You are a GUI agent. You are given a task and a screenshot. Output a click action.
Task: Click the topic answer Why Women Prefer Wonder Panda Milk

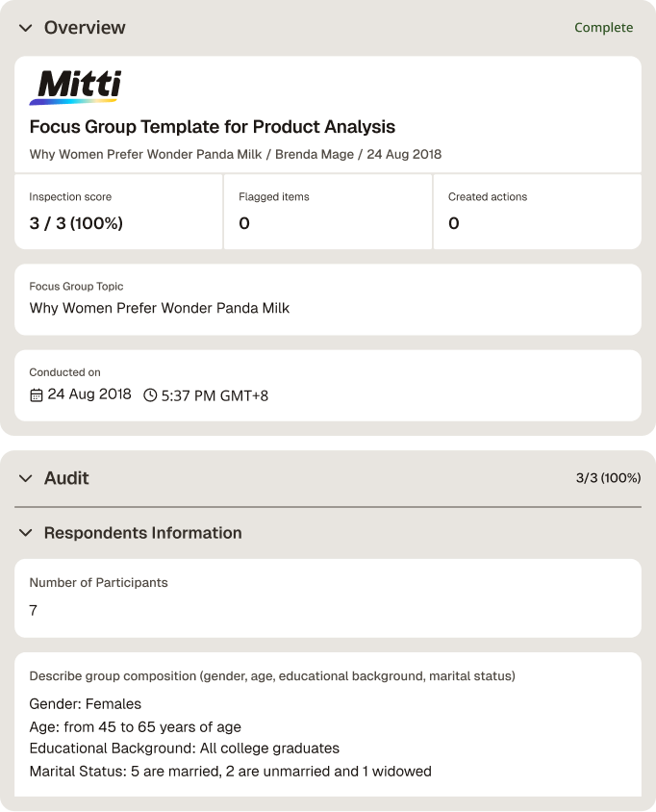pos(160,308)
